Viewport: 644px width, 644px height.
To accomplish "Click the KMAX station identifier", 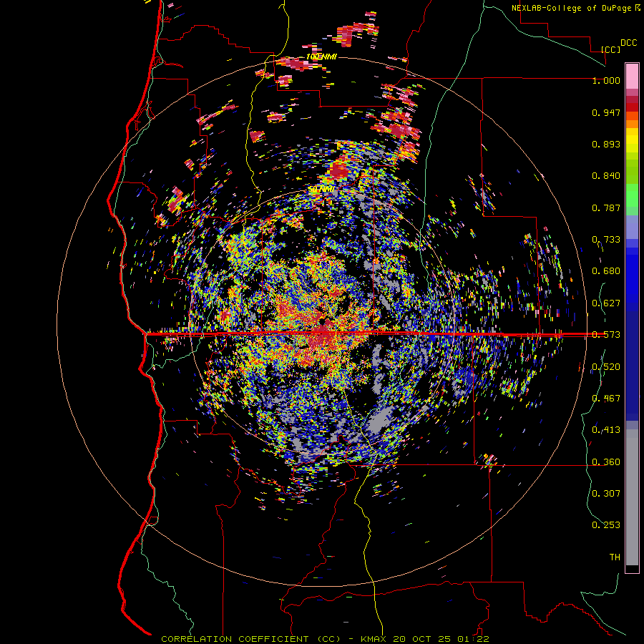I will (374, 639).
